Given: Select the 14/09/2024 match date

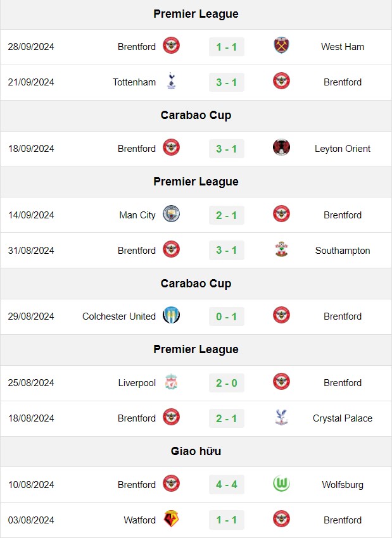Looking at the screenshot, I should pos(31,215).
